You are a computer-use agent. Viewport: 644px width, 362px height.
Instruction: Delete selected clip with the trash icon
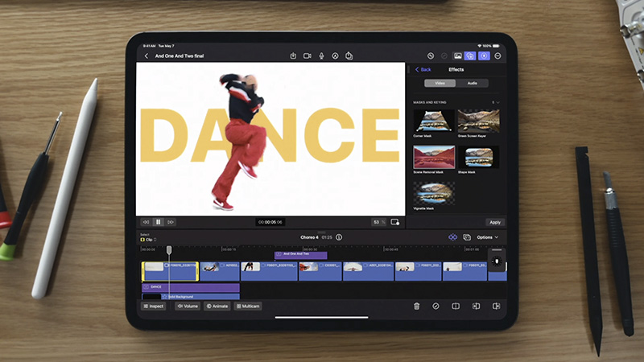pyautogui.click(x=416, y=306)
